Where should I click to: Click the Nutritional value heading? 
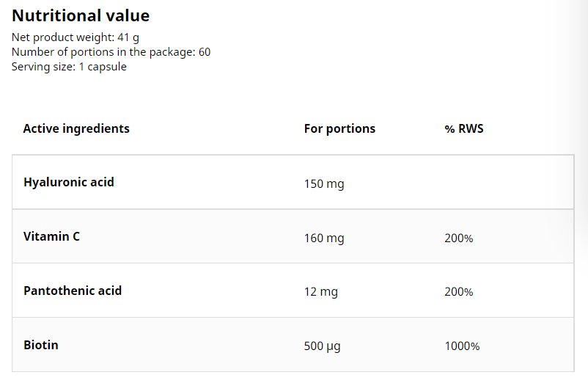pos(81,15)
